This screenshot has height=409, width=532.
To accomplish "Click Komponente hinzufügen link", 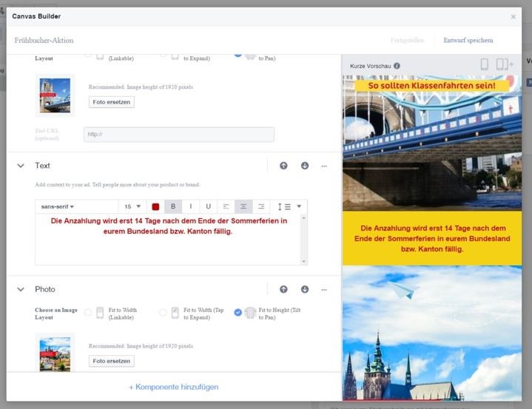I will point(174,387).
